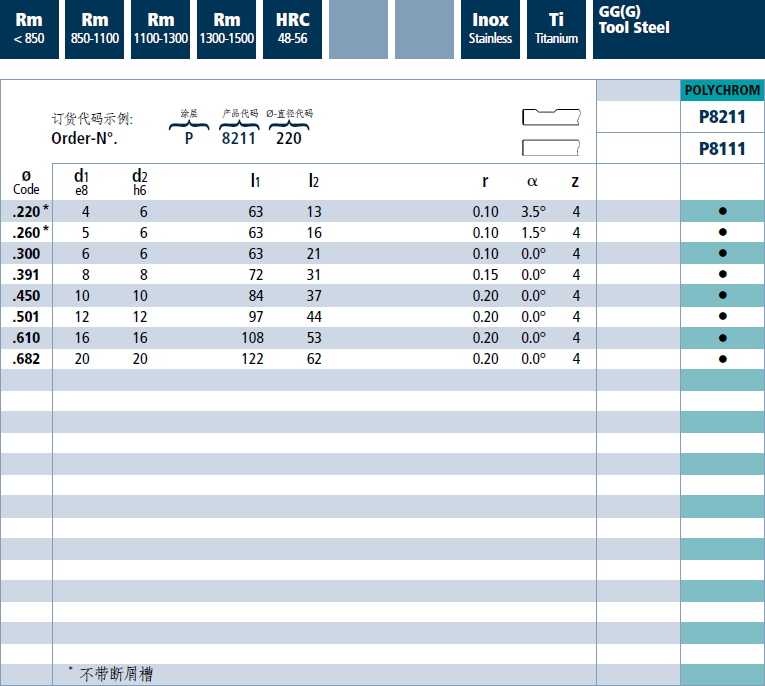Image resolution: width=765 pixels, height=686 pixels.
Task: Click product code 8211 in order example
Action: 239,139
